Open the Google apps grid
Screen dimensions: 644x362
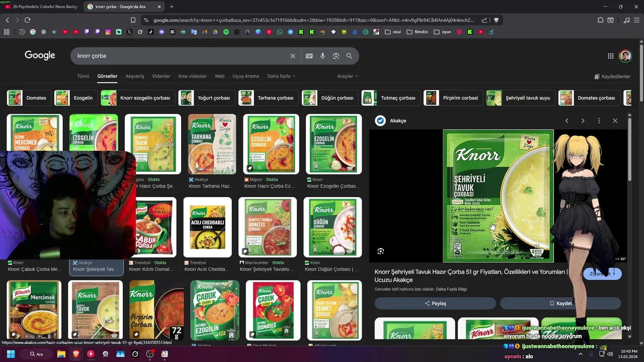pyautogui.click(x=610, y=56)
